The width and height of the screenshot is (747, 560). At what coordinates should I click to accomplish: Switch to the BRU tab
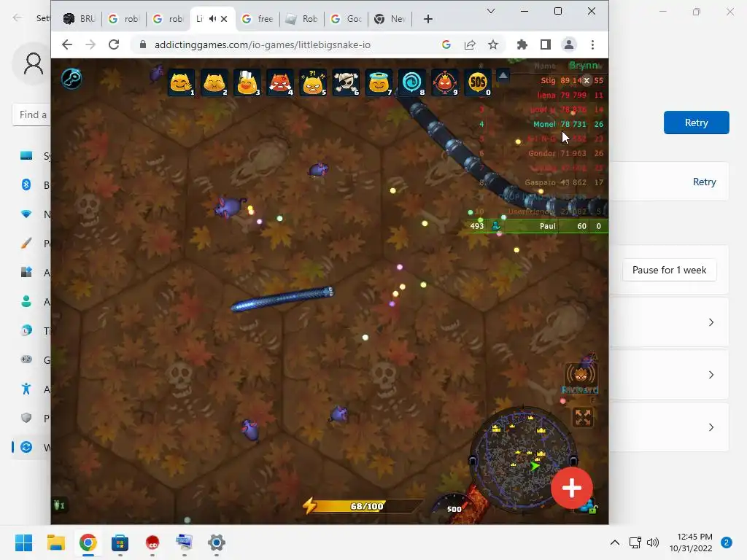coord(80,19)
